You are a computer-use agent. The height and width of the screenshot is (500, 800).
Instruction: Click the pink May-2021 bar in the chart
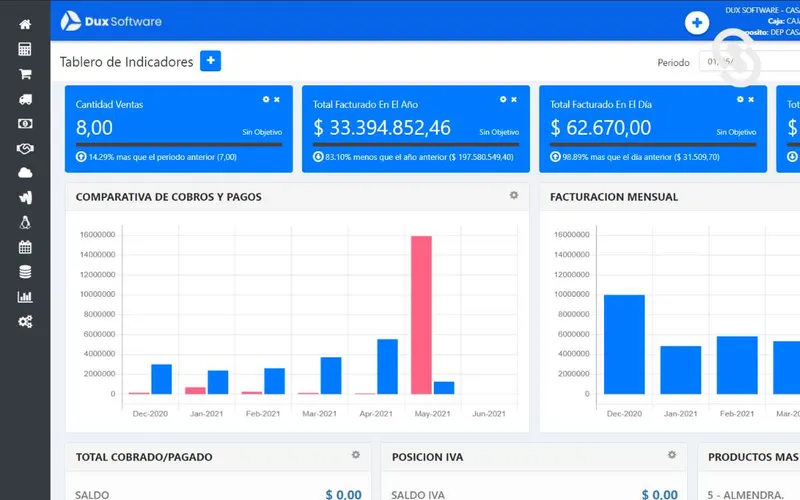pyautogui.click(x=421, y=315)
